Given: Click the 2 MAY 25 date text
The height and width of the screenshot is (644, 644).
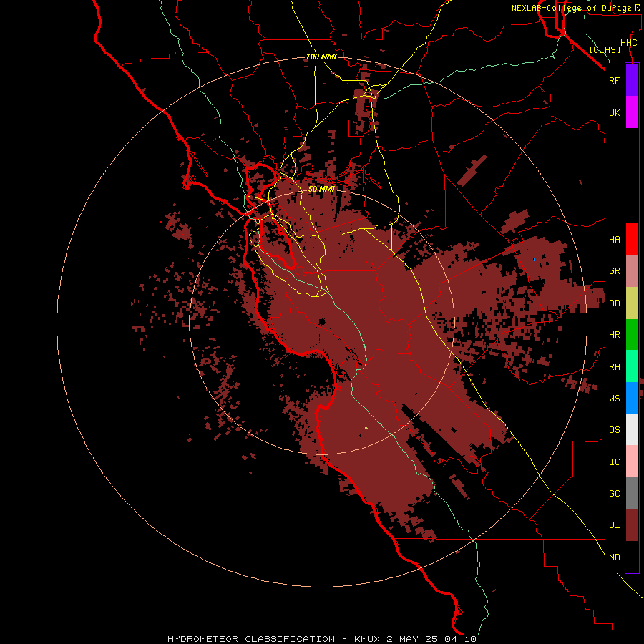Looking at the screenshot, I should point(413,639).
